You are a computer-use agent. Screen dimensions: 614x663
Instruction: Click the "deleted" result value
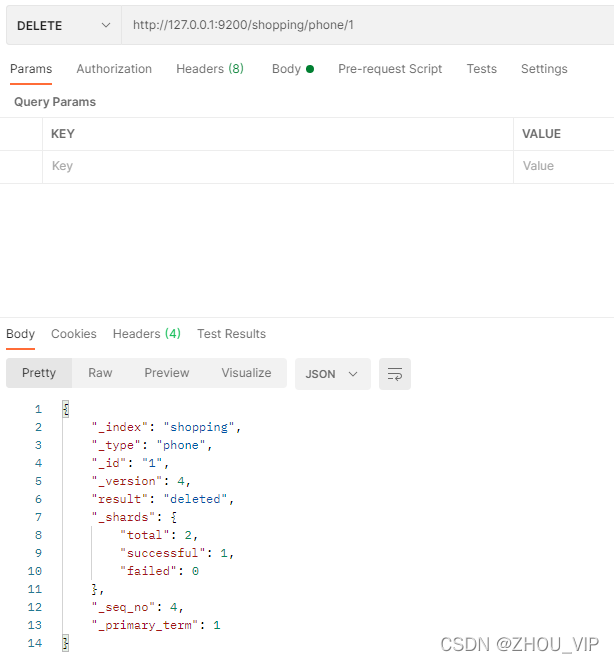[195, 499]
